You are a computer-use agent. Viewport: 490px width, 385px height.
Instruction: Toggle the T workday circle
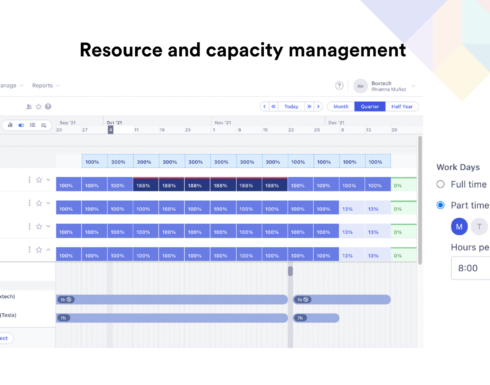pos(479,227)
